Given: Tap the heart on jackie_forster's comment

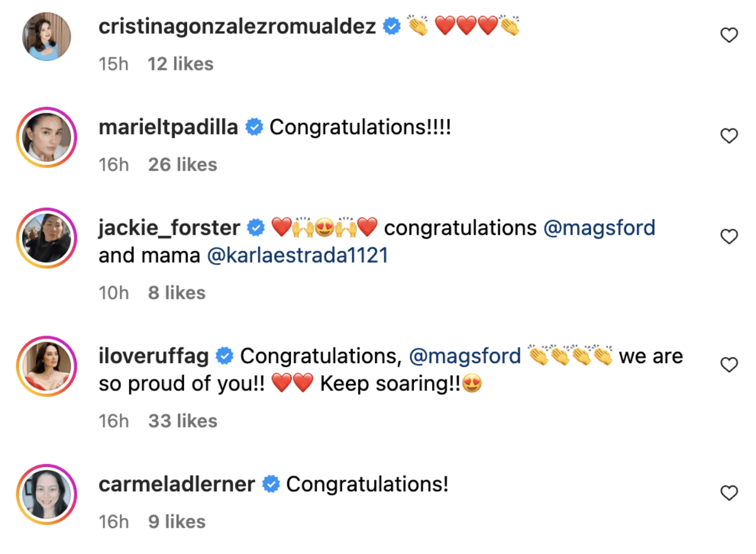Looking at the screenshot, I should tap(729, 237).
